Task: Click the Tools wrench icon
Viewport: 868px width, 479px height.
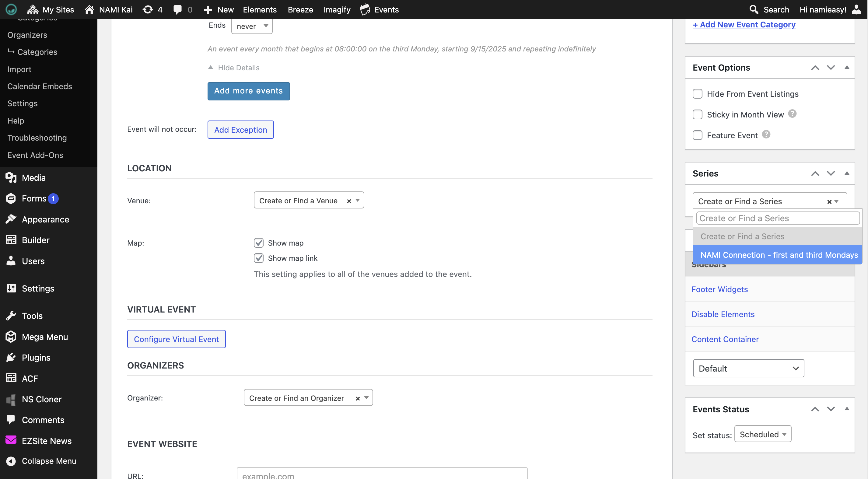Action: pyautogui.click(x=11, y=316)
